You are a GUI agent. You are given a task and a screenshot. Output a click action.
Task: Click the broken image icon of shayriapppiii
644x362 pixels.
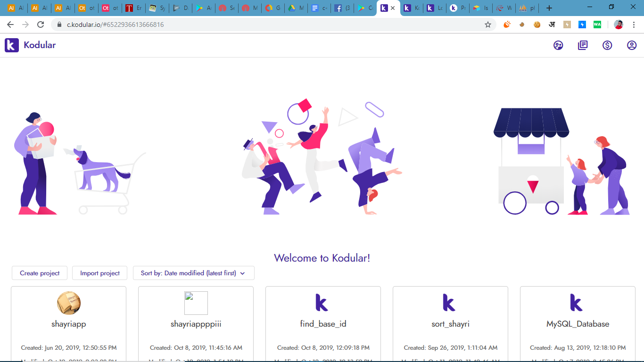pyautogui.click(x=196, y=303)
